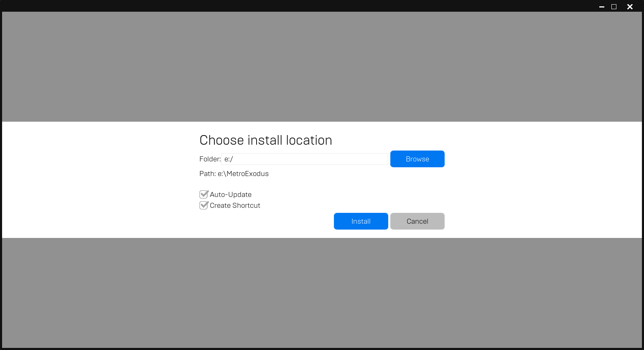Browse for a different install drive

pyautogui.click(x=417, y=159)
